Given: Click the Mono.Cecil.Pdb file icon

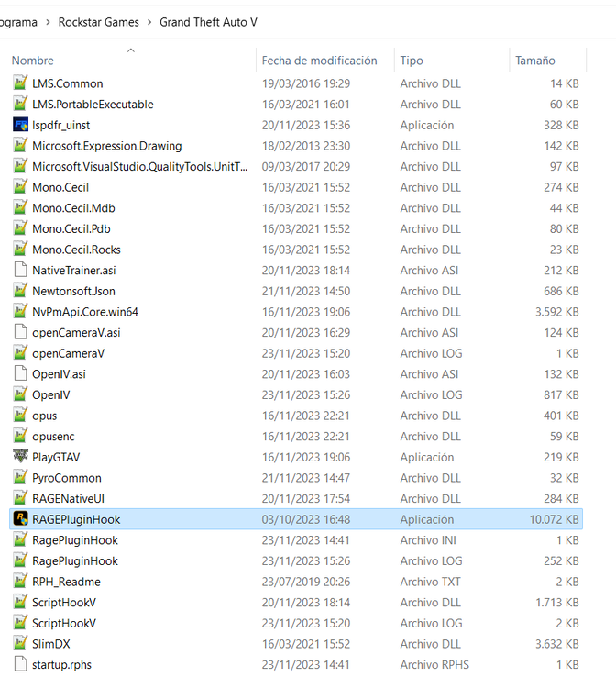Looking at the screenshot, I should [20, 228].
